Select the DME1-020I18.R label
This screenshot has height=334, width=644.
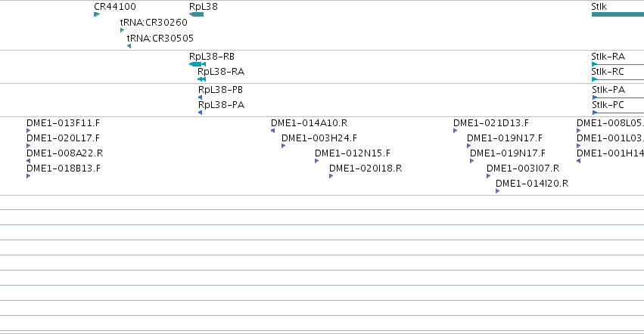[x=366, y=169]
